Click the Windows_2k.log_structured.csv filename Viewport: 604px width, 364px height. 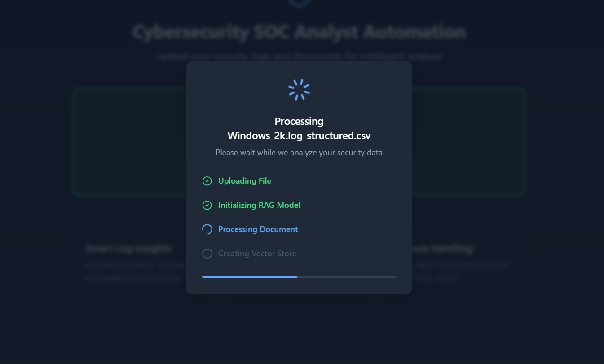click(x=299, y=136)
